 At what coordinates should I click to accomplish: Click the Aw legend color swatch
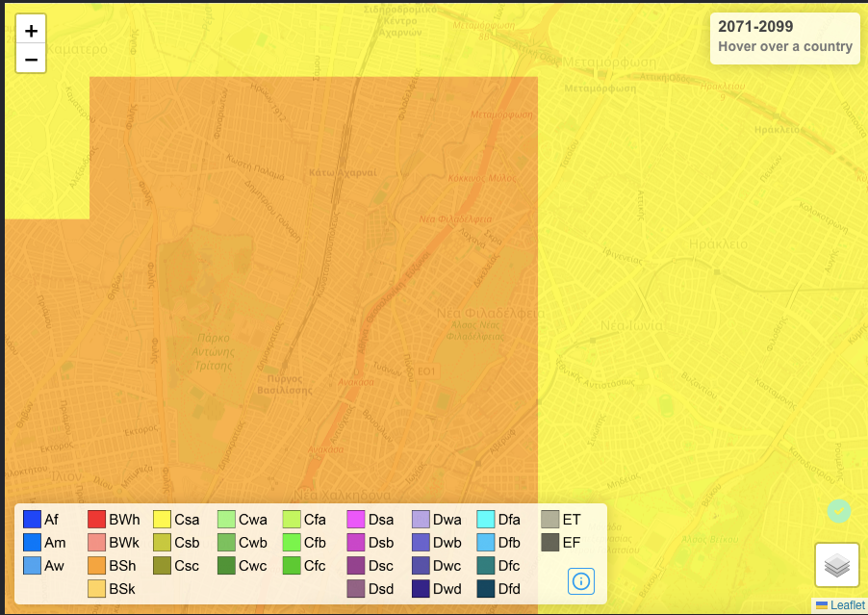coord(32,566)
